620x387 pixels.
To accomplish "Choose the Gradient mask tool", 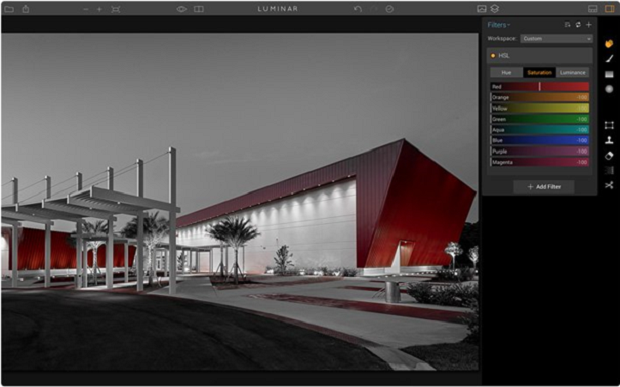I will (609, 74).
